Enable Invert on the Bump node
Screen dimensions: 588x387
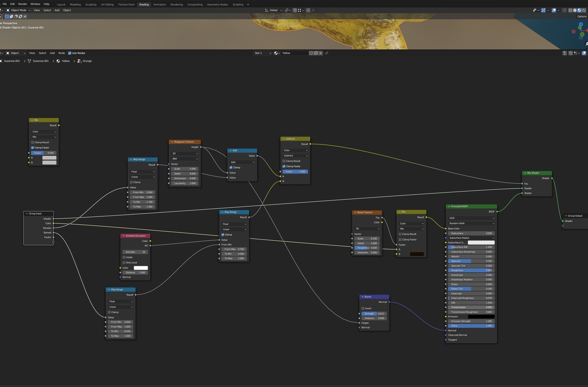pos(363,309)
